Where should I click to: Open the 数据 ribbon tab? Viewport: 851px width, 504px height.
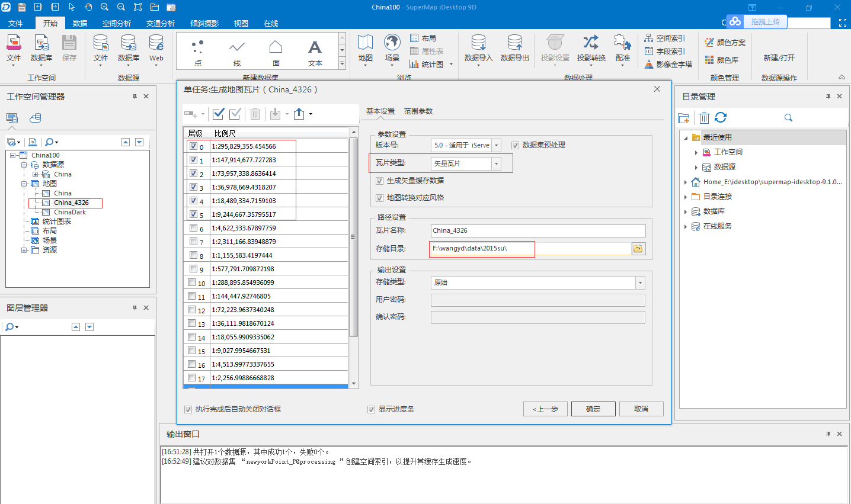[80, 23]
